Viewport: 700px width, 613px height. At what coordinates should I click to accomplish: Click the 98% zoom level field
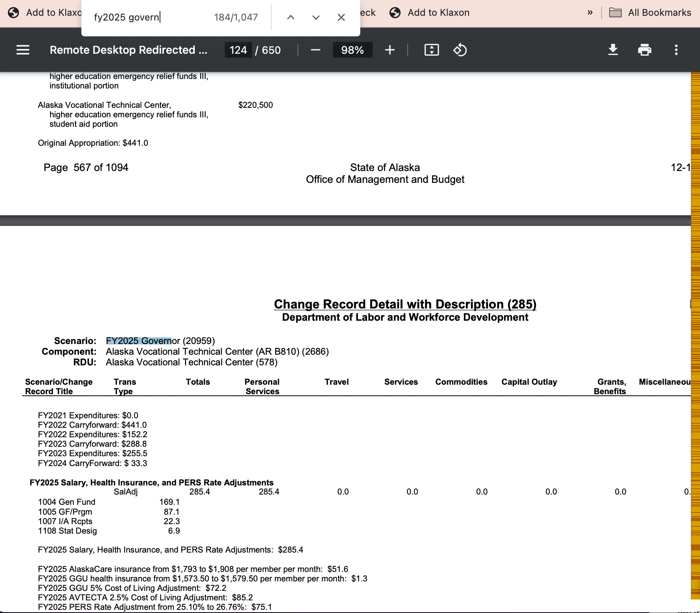[352, 50]
